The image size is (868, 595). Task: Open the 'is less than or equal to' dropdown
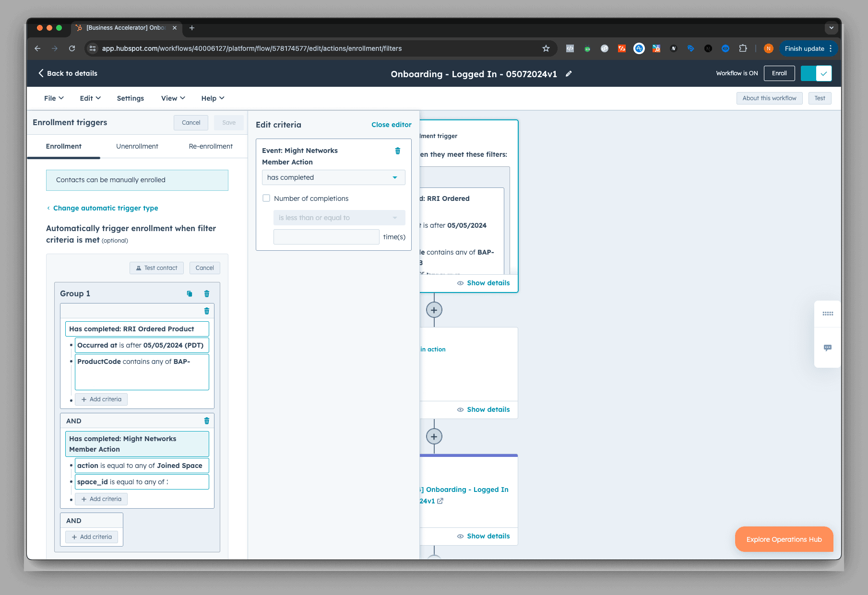(339, 218)
